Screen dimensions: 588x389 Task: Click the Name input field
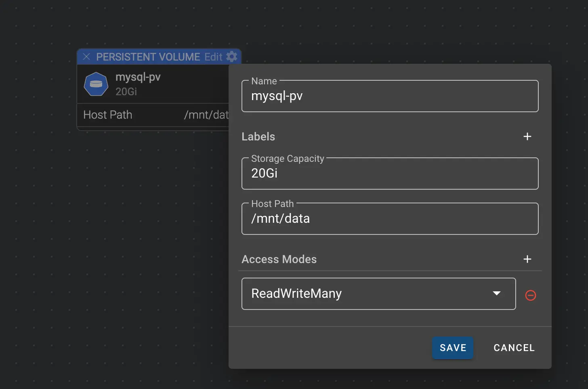point(390,96)
